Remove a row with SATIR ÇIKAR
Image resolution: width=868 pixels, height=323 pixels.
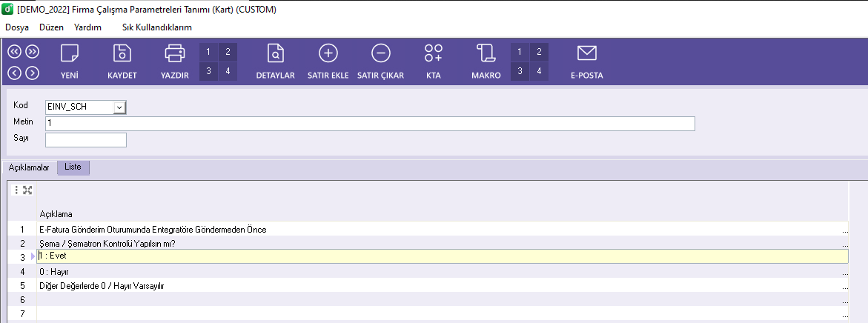click(x=380, y=54)
